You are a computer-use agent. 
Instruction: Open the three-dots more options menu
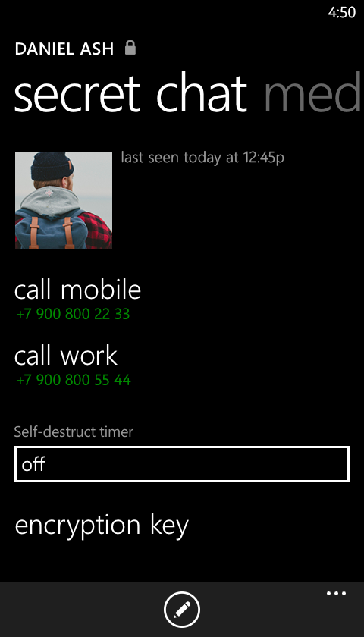point(337,594)
